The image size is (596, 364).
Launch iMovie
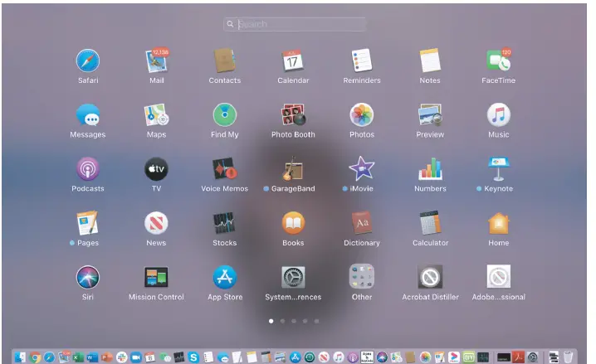click(361, 169)
